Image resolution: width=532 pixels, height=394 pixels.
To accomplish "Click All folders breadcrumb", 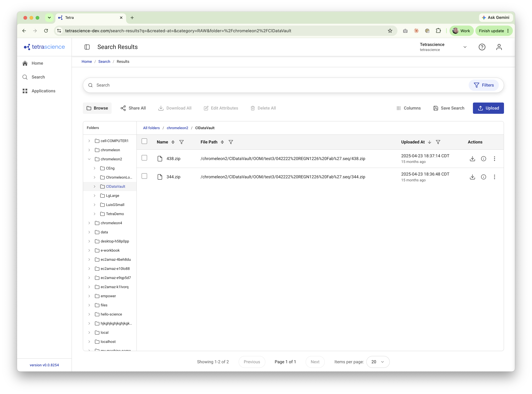I will pyautogui.click(x=151, y=128).
